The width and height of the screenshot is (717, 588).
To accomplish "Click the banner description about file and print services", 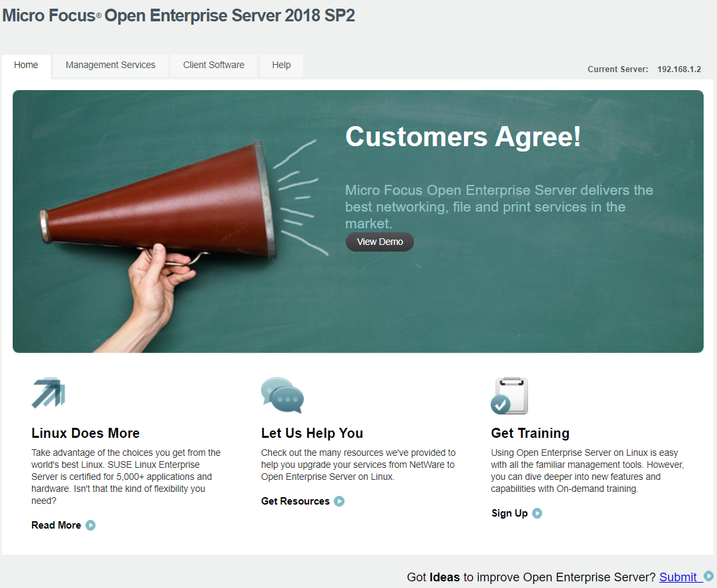I will tap(499, 207).
